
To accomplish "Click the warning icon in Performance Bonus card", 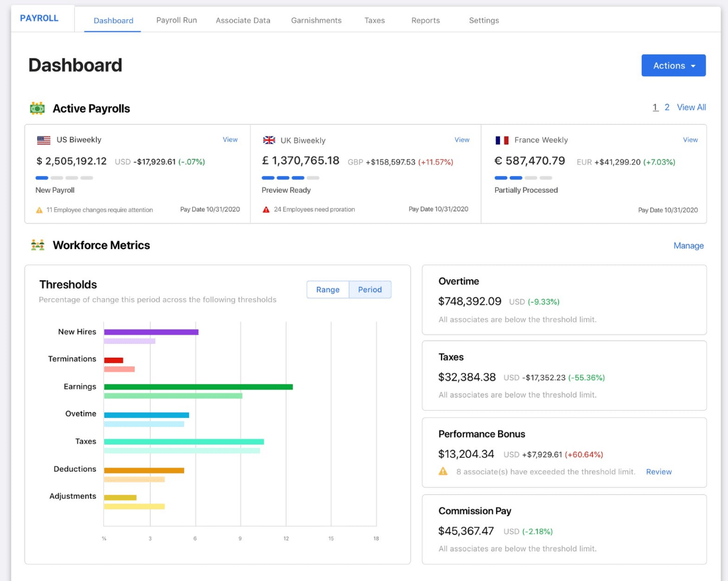I will pos(442,472).
